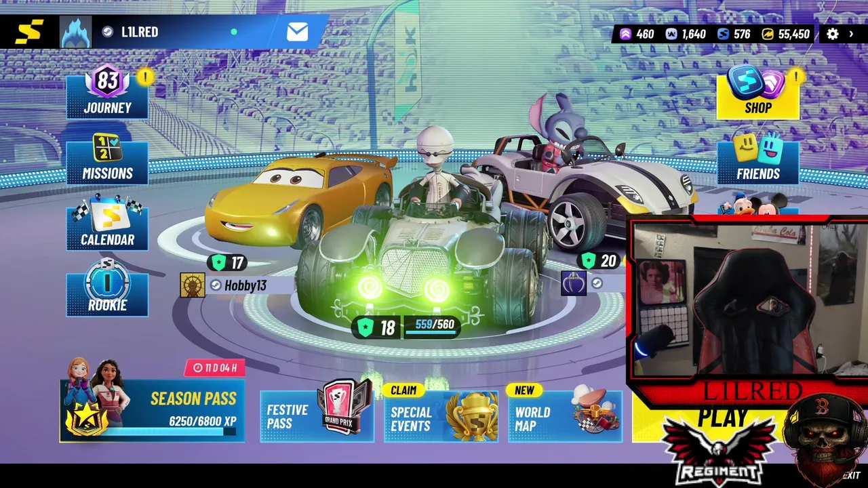Viewport: 868px width, 488px height.
Task: Expand the currency bar arrow
Action: [851, 34]
